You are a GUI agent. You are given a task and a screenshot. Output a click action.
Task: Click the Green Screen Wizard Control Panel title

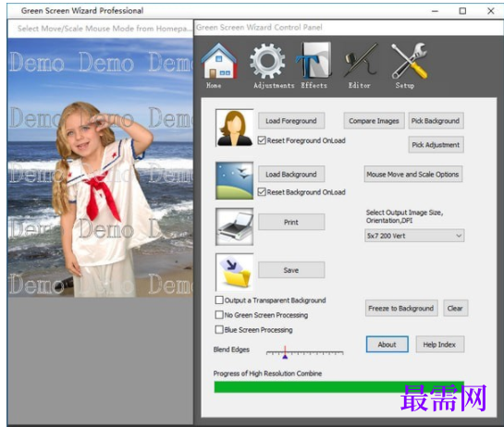click(259, 28)
